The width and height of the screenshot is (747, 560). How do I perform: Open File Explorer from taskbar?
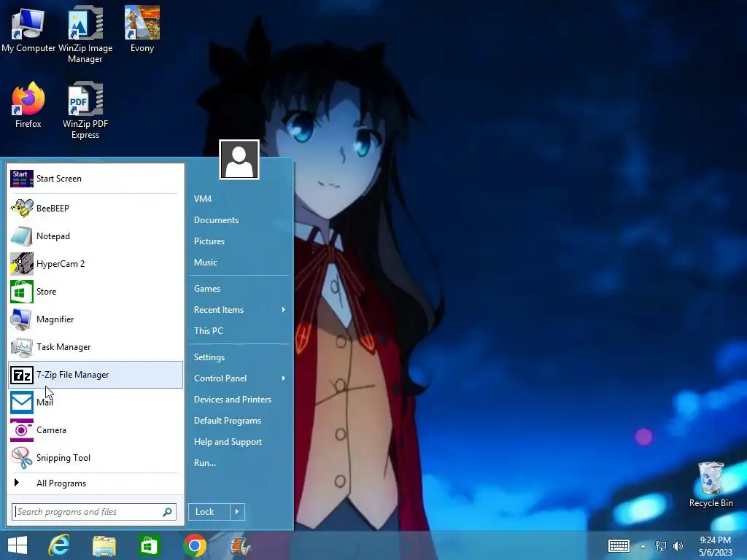click(104, 545)
